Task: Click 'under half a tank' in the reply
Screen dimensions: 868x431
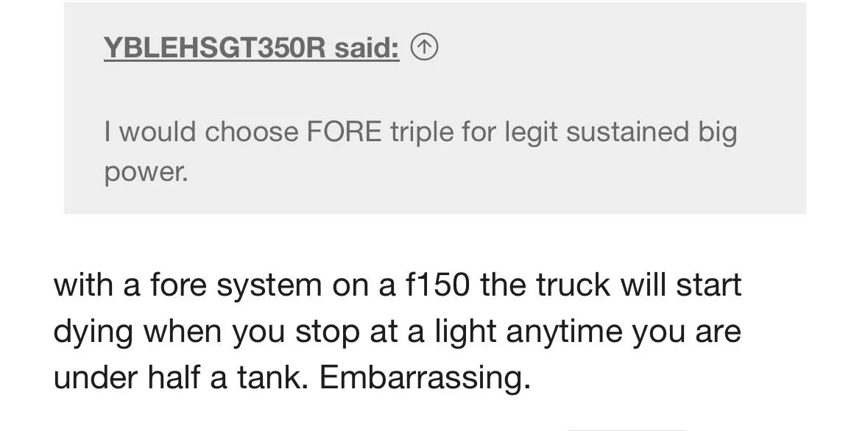Action: tap(180, 378)
